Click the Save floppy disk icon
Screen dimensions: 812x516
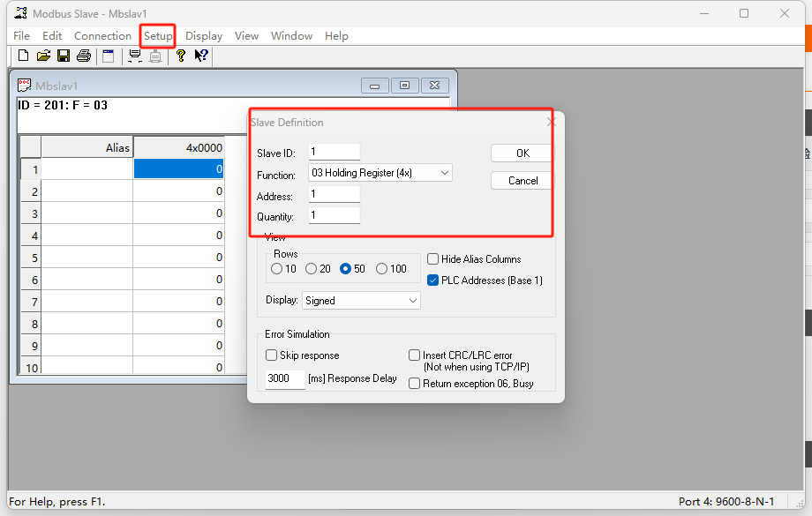pos(64,56)
